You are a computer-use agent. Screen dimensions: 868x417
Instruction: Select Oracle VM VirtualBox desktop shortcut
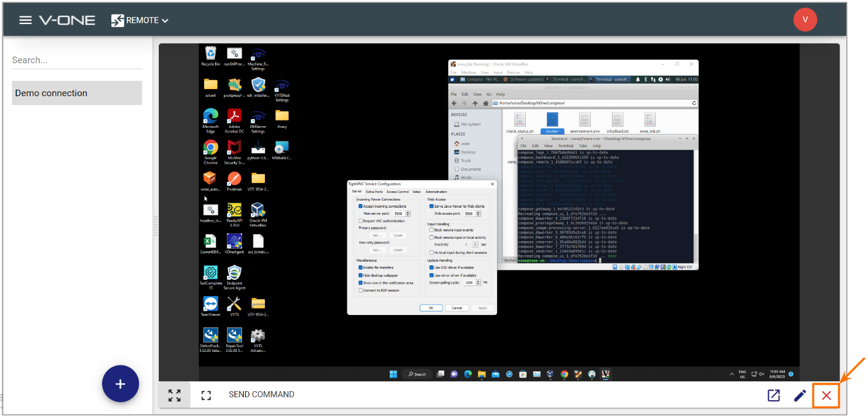pyautogui.click(x=258, y=214)
